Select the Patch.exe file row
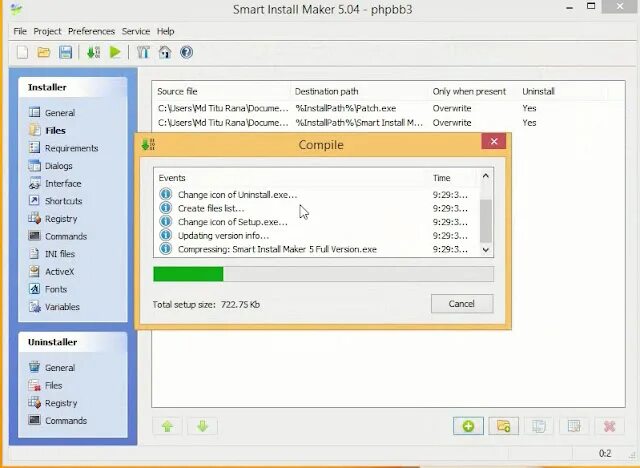 [x=388, y=108]
